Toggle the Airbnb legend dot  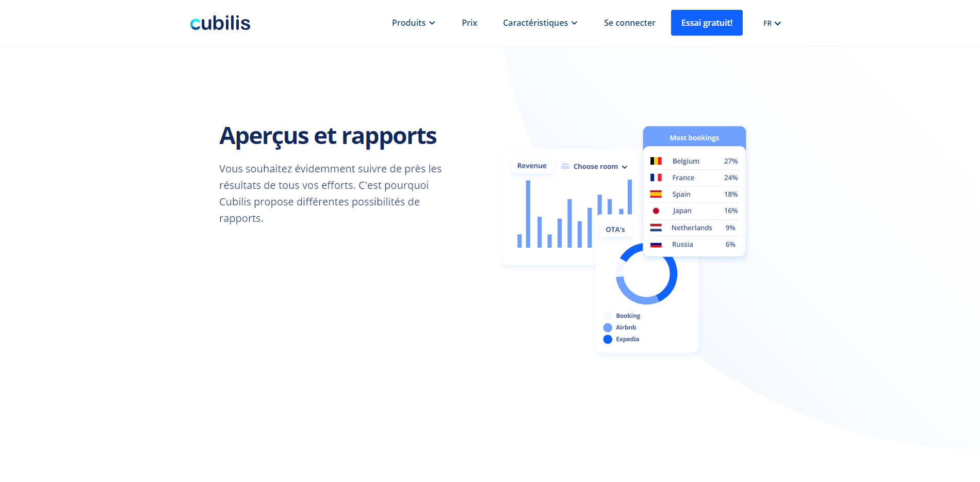[x=608, y=327]
